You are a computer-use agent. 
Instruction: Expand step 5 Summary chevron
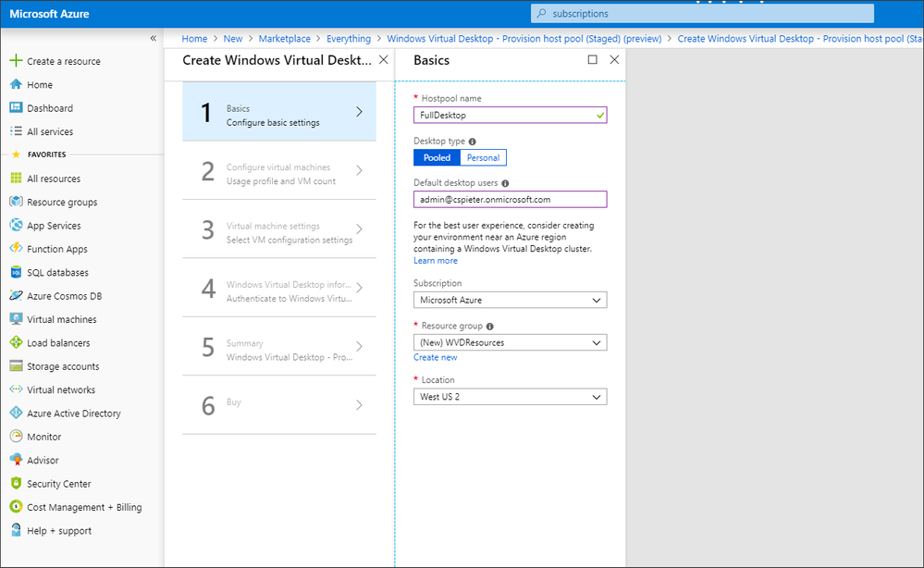tap(359, 347)
